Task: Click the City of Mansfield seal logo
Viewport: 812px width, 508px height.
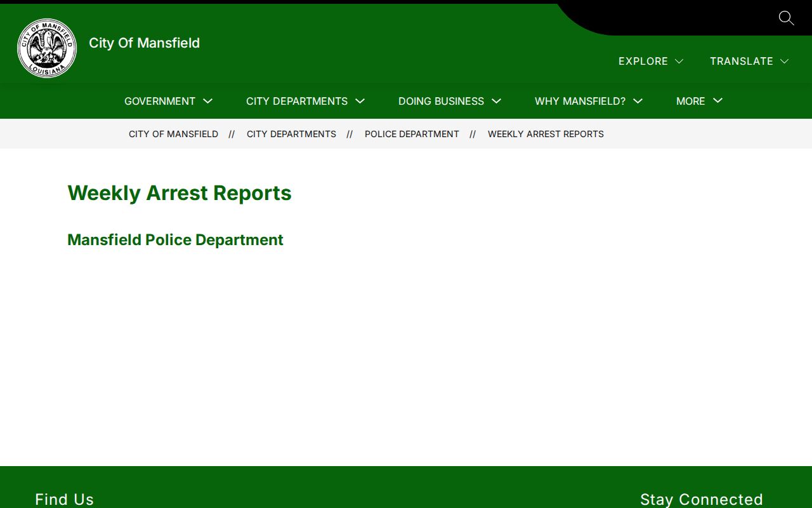Action: pos(47,48)
